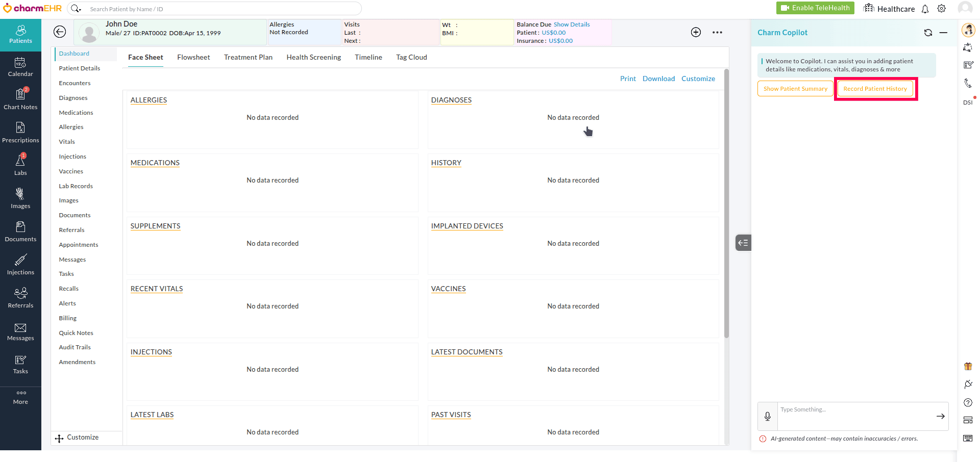This screenshot has width=980, height=462.
Task: Open the keyboard shortcuts icon
Action: 968,438
